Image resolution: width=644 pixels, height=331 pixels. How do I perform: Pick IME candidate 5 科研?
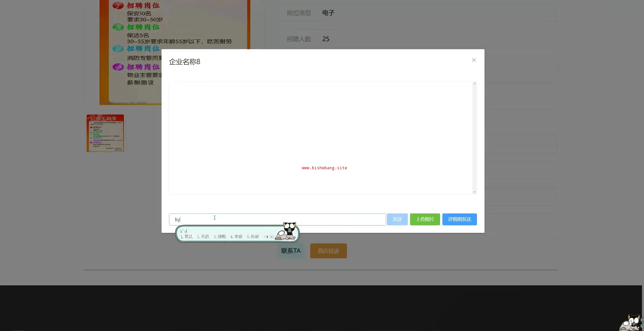(x=253, y=237)
